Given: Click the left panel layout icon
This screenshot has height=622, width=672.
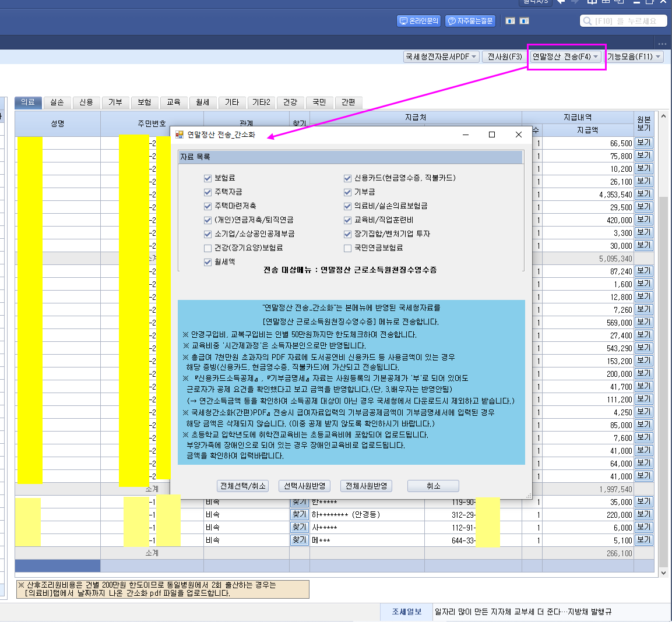Looking at the screenshot, I should click(510, 21).
